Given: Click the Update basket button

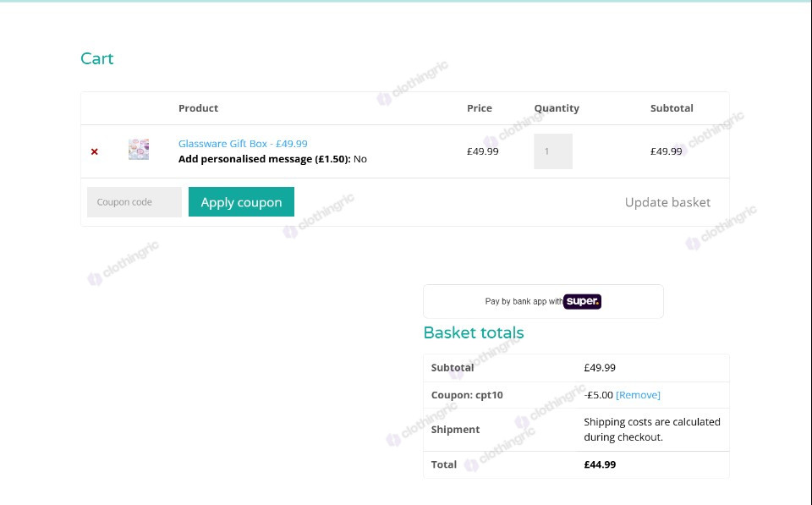Looking at the screenshot, I should (x=667, y=202).
